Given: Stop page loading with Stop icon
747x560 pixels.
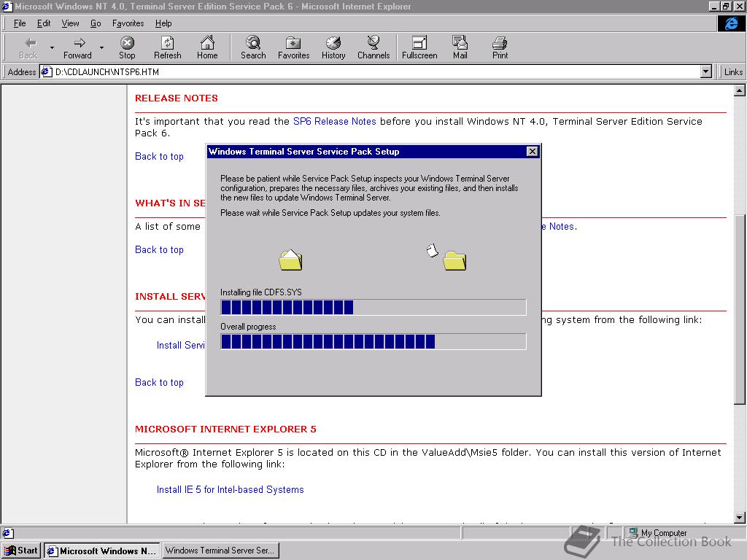Looking at the screenshot, I should point(127,43).
